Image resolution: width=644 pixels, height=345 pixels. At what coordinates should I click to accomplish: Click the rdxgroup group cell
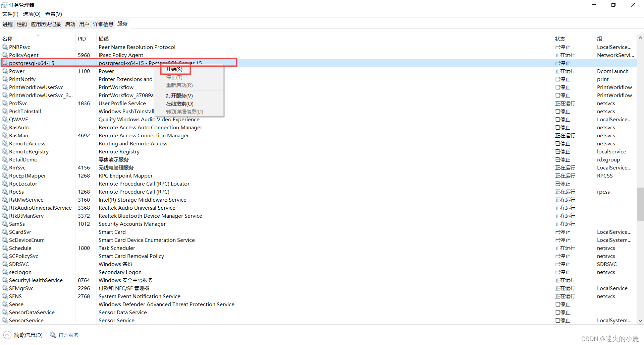click(608, 159)
